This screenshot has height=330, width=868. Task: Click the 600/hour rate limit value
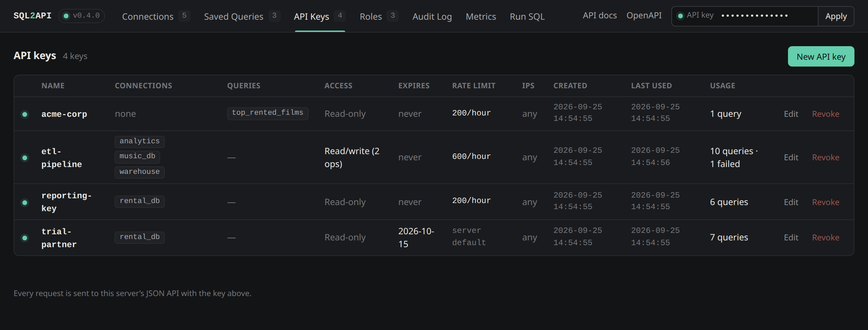point(471,157)
